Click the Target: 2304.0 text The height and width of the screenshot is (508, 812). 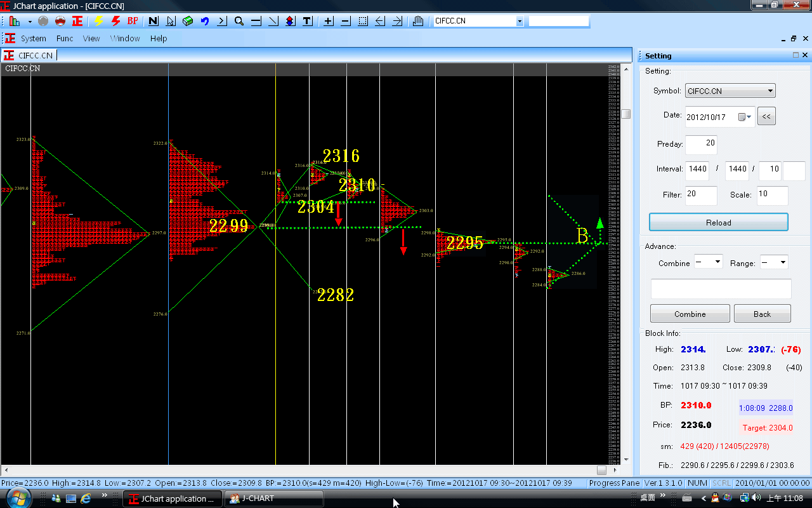pos(768,427)
